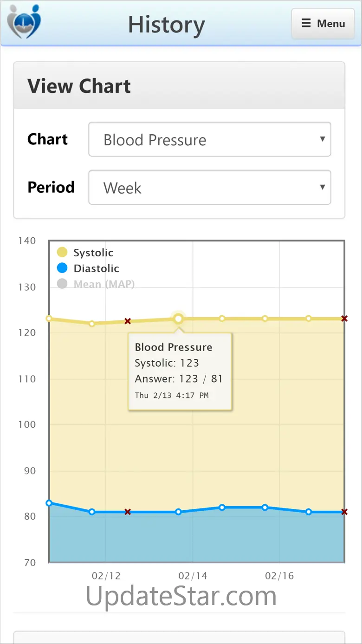The width and height of the screenshot is (362, 644).
Task: Click the History page title
Action: coord(166,24)
